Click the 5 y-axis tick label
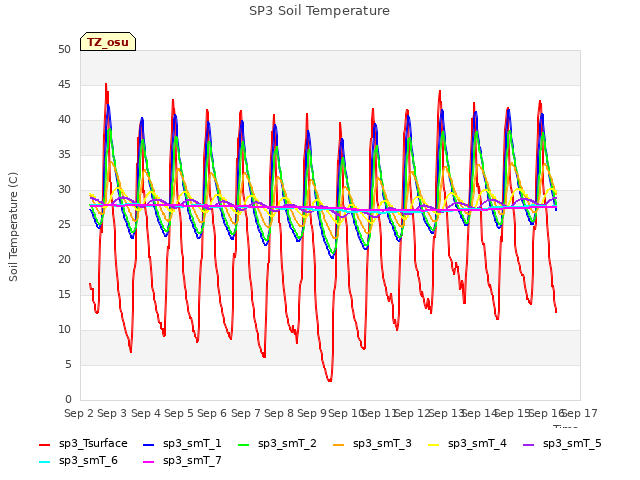Image resolution: width=640 pixels, height=480 pixels. (x=68, y=364)
